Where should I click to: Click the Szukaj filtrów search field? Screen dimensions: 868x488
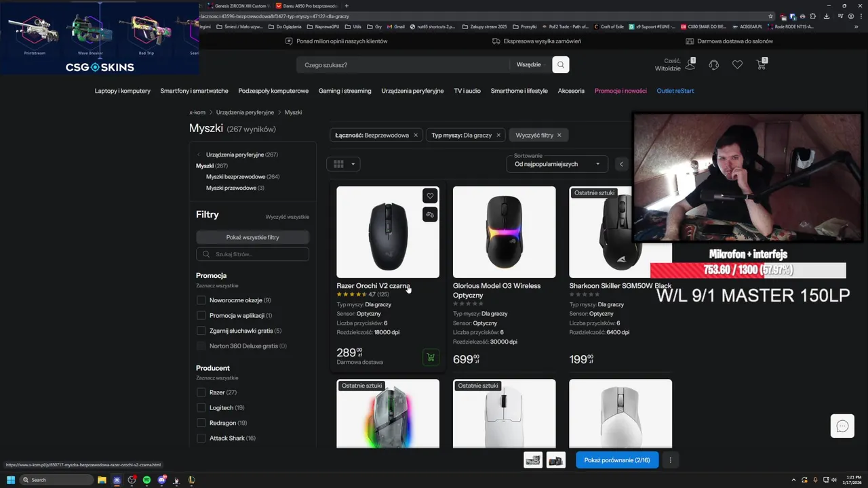pos(252,254)
